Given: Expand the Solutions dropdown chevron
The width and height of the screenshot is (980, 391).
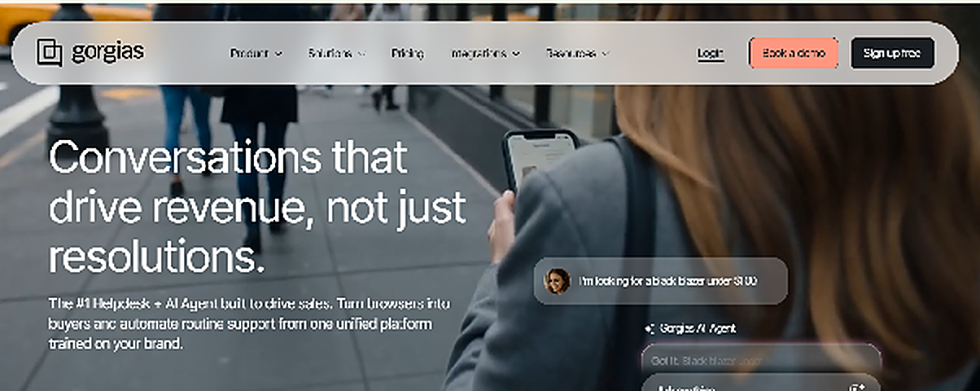Looking at the screenshot, I should 361,54.
